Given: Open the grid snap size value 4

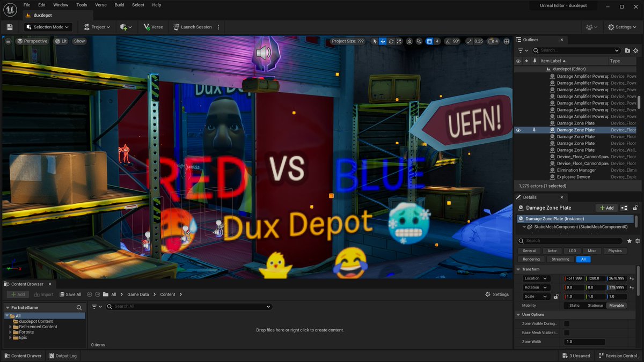Looking at the screenshot, I should click(437, 41).
